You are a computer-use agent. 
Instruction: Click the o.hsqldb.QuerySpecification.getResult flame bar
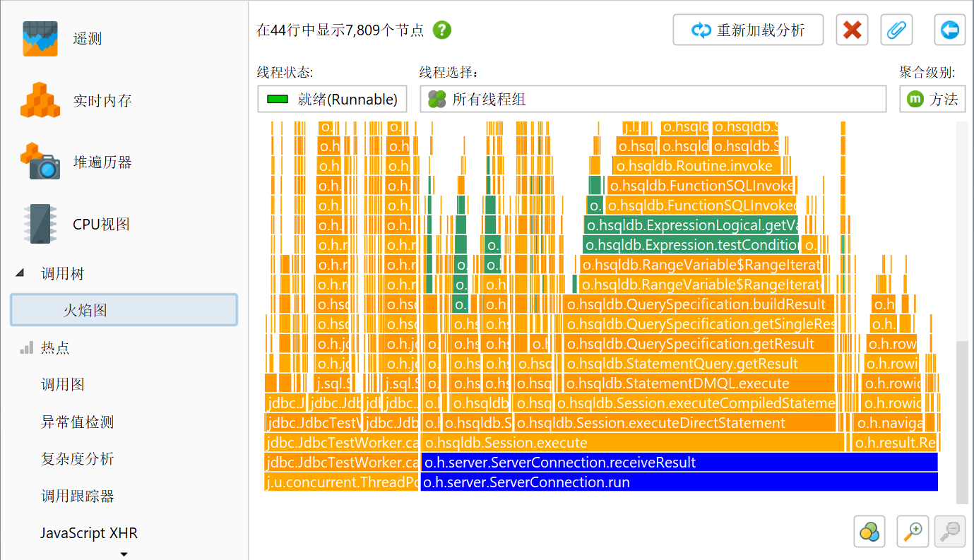point(699,344)
